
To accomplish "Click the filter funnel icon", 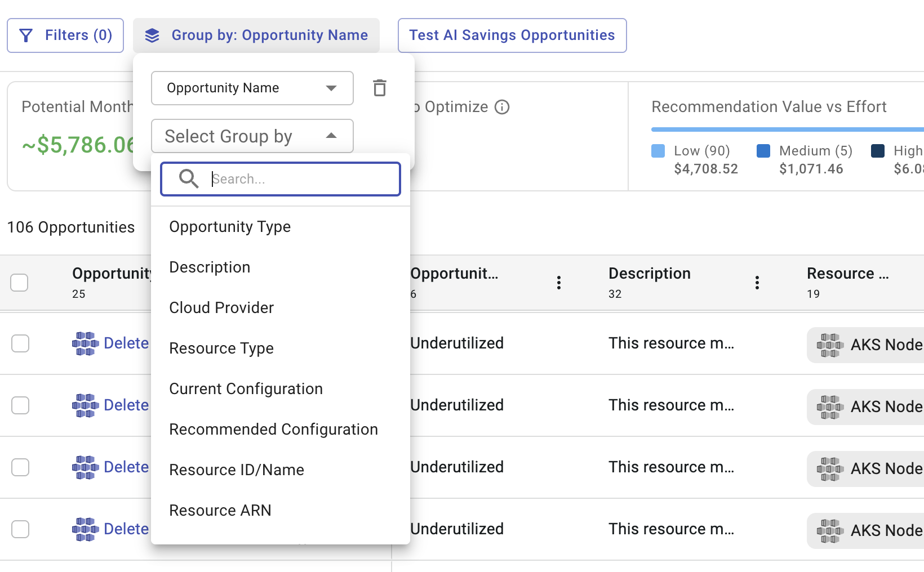I will point(26,35).
